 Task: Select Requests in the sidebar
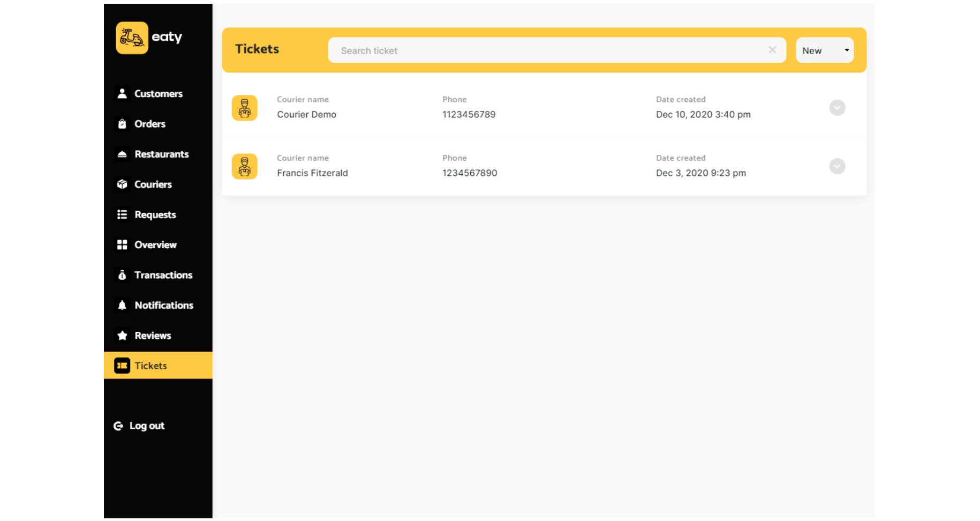click(158, 214)
